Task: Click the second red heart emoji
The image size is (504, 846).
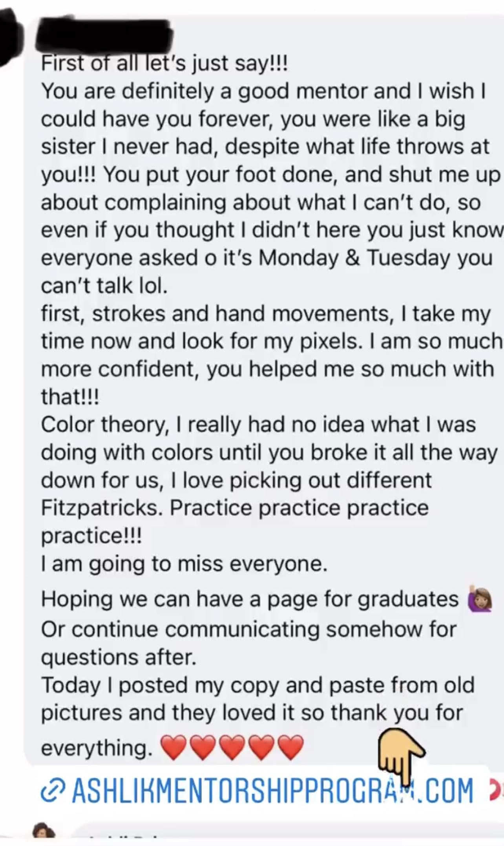Action: pos(203,747)
